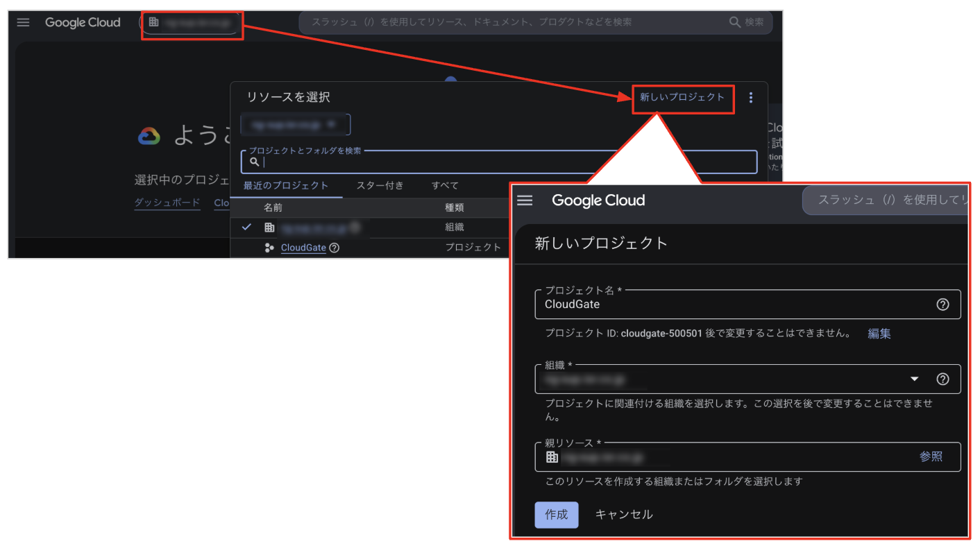Screen dimensions: 980x548
Task: Expand organization dropdown in resource dialog
Action: (x=296, y=125)
